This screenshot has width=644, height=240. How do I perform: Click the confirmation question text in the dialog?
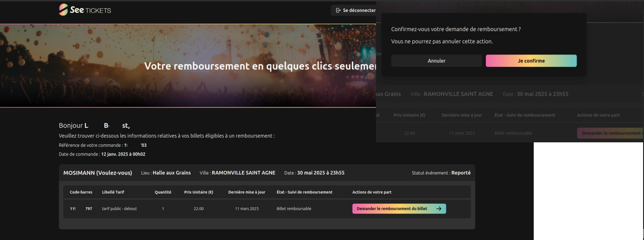coord(456,29)
